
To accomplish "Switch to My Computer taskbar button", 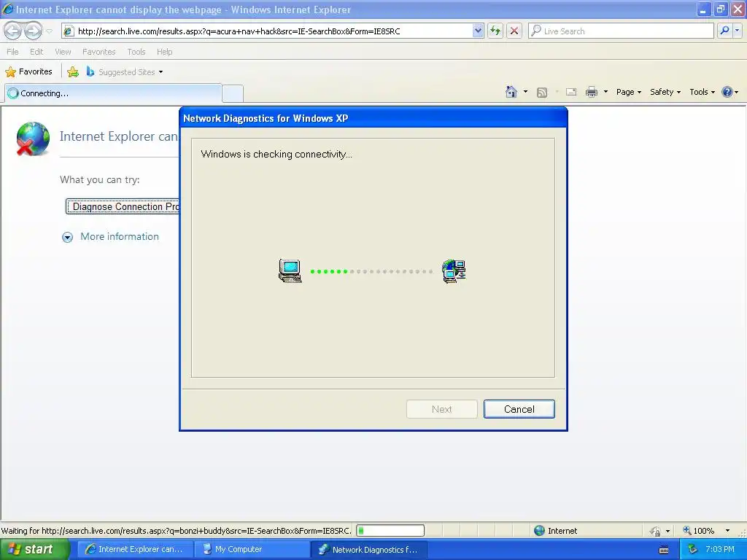I will (252, 549).
